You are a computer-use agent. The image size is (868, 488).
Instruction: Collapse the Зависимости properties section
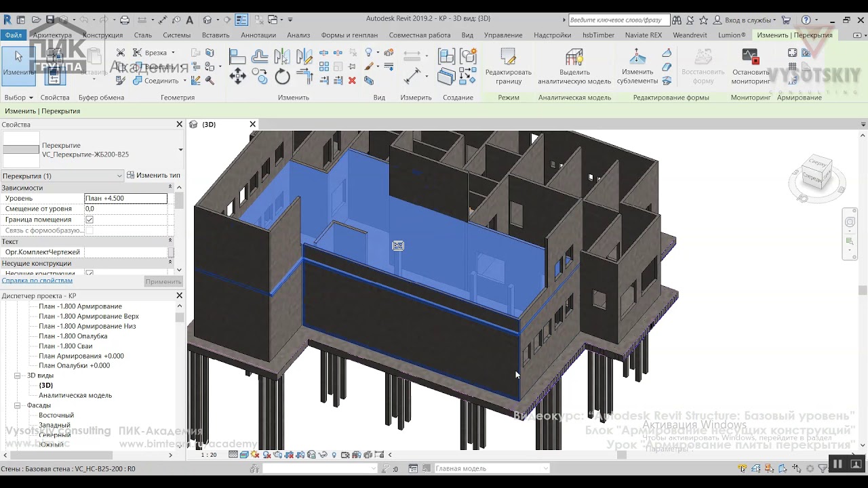[170, 188]
